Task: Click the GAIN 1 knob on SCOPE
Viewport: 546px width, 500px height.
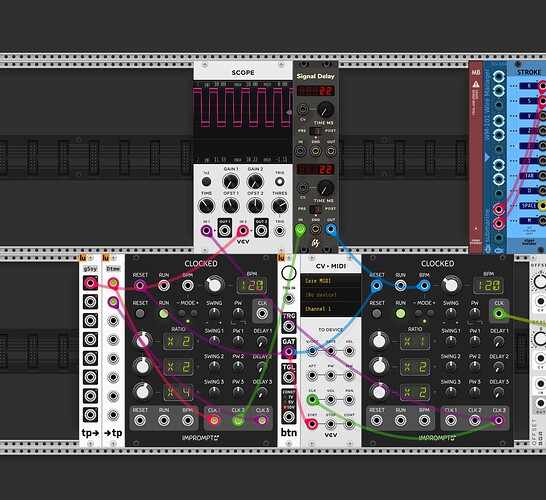Action: click(x=231, y=181)
